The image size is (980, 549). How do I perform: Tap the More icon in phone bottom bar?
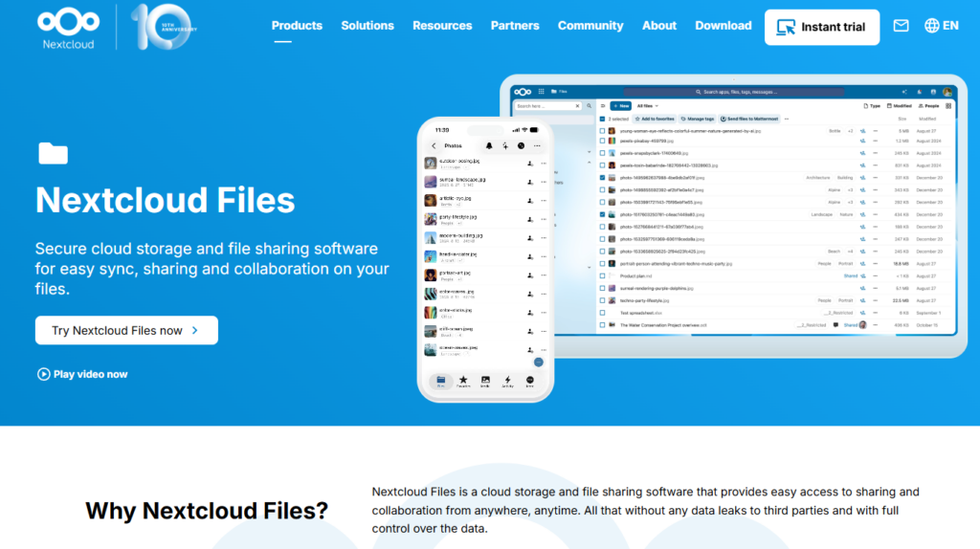[530, 381]
